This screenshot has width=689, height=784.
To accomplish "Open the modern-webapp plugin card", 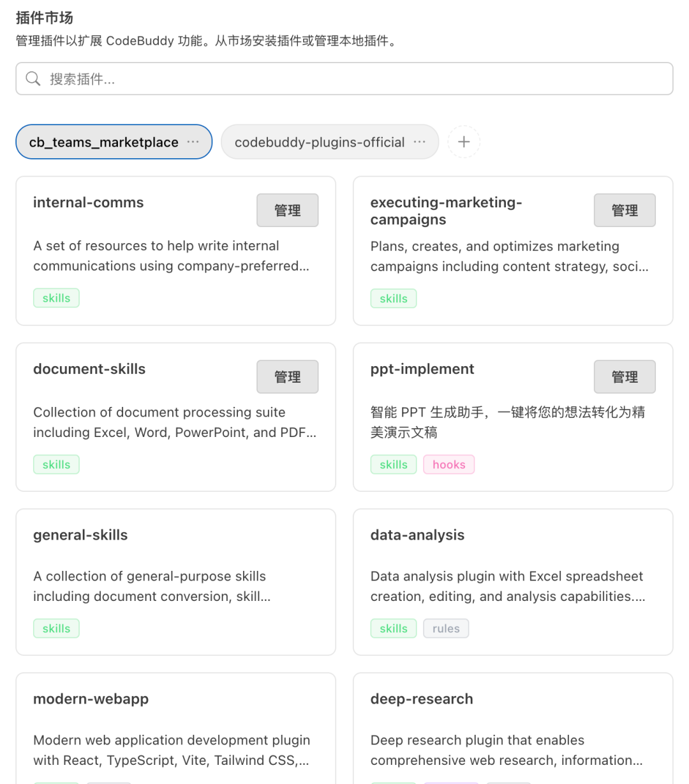I will [176, 729].
